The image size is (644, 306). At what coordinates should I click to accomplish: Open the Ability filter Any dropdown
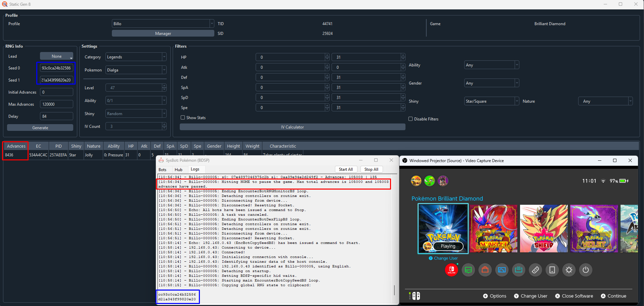tap(491, 65)
